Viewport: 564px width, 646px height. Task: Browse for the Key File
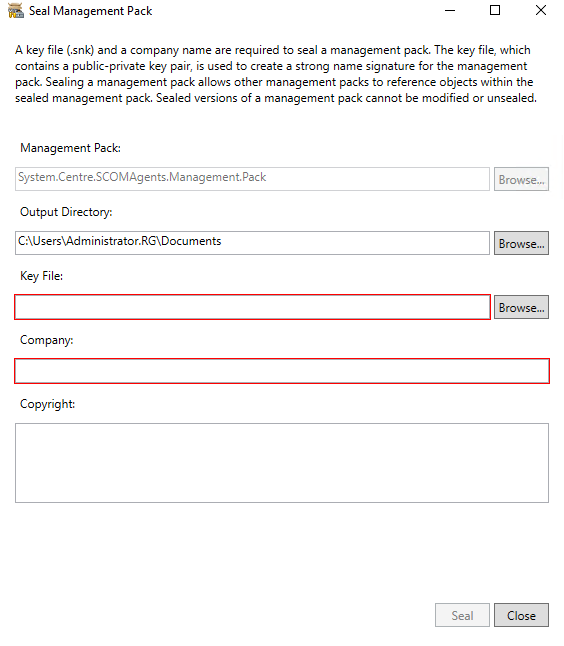pos(521,307)
